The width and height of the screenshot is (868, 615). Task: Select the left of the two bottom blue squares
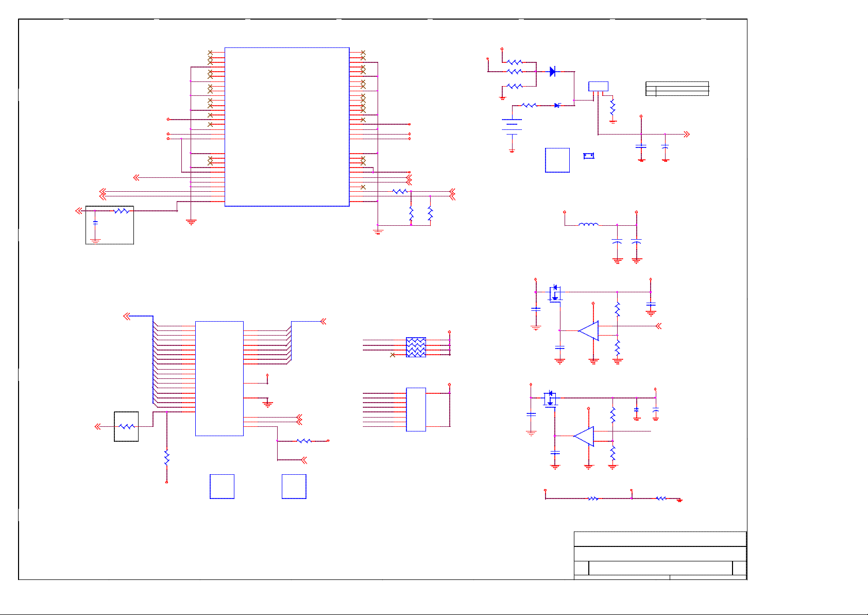pyautogui.click(x=222, y=487)
